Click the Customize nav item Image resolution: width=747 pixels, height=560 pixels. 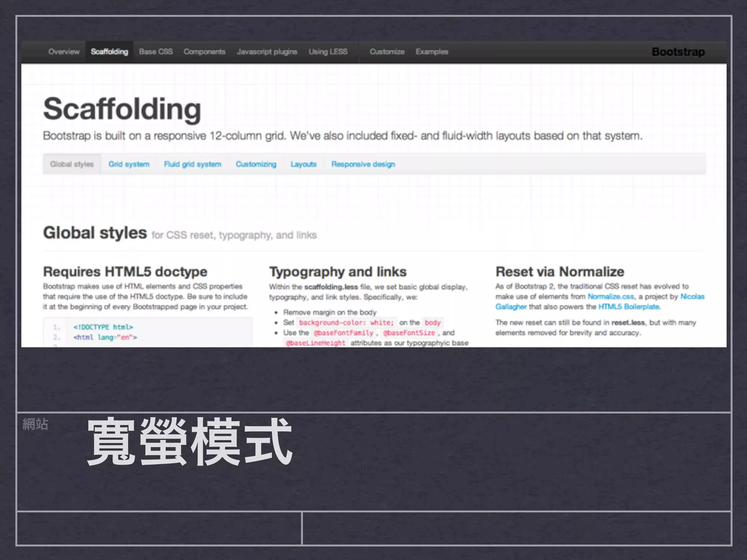387,52
